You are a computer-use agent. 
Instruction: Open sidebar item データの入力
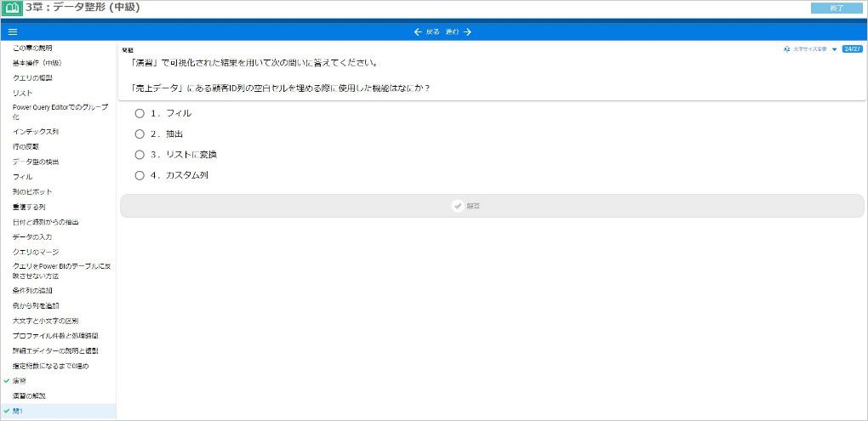(x=32, y=236)
